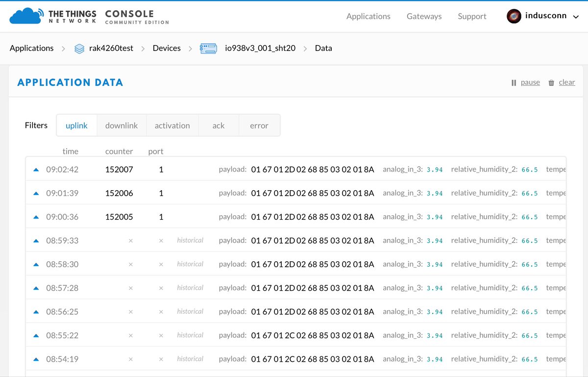Click relative_humidity_2 value in 09:00:36 row
The width and height of the screenshot is (588, 377).
530,217
